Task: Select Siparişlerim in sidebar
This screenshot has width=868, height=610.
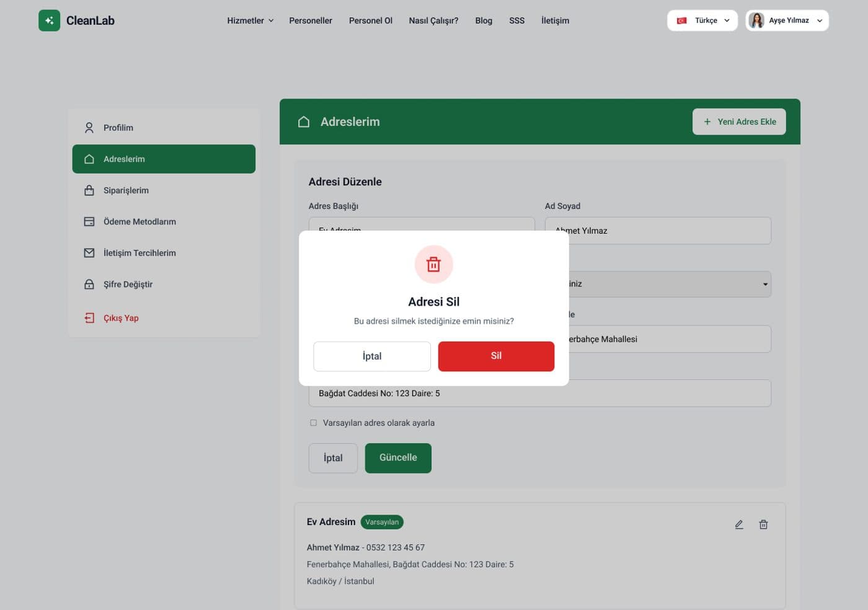Action: coord(164,190)
